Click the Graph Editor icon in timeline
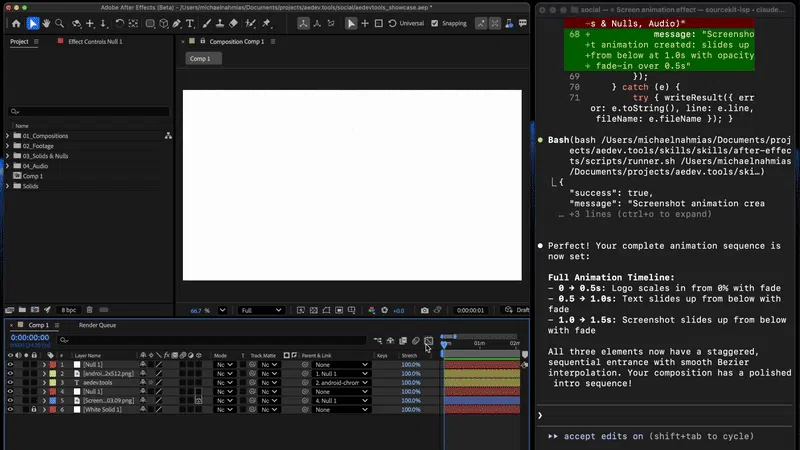This screenshot has width=800, height=450. click(429, 340)
